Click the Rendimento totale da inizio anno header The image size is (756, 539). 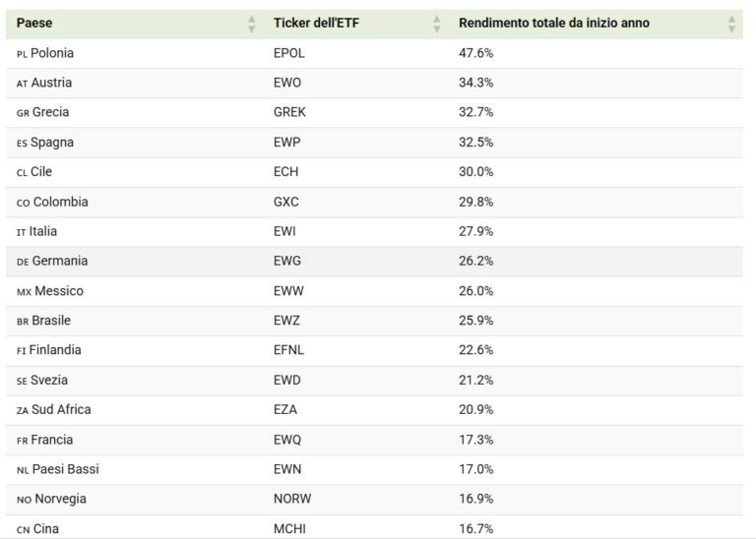click(x=554, y=24)
